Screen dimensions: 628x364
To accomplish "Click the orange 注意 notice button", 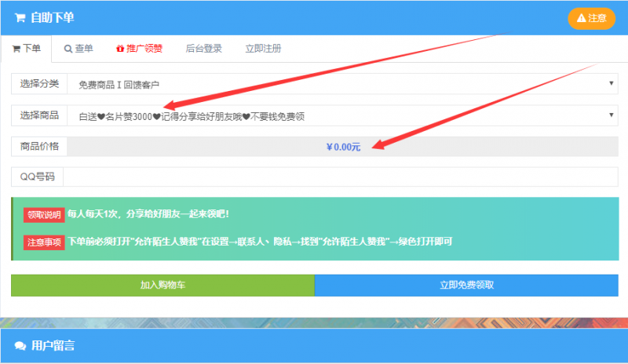I will coord(591,18).
